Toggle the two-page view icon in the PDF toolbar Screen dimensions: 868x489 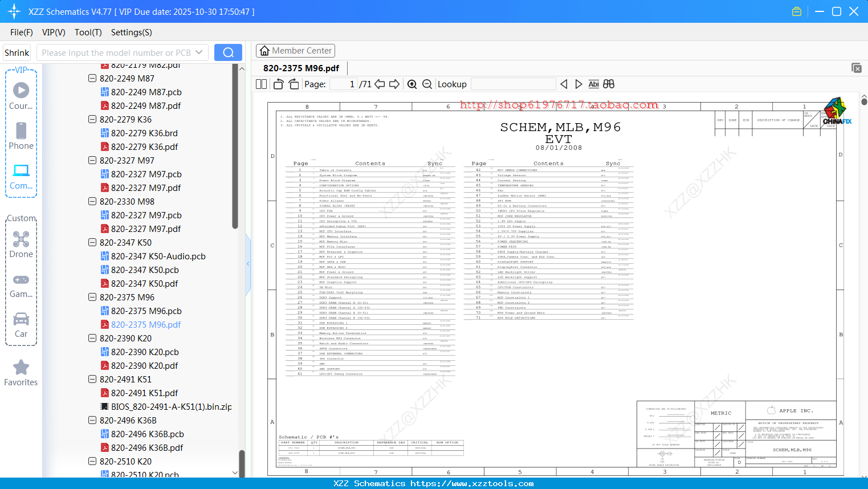(262, 84)
